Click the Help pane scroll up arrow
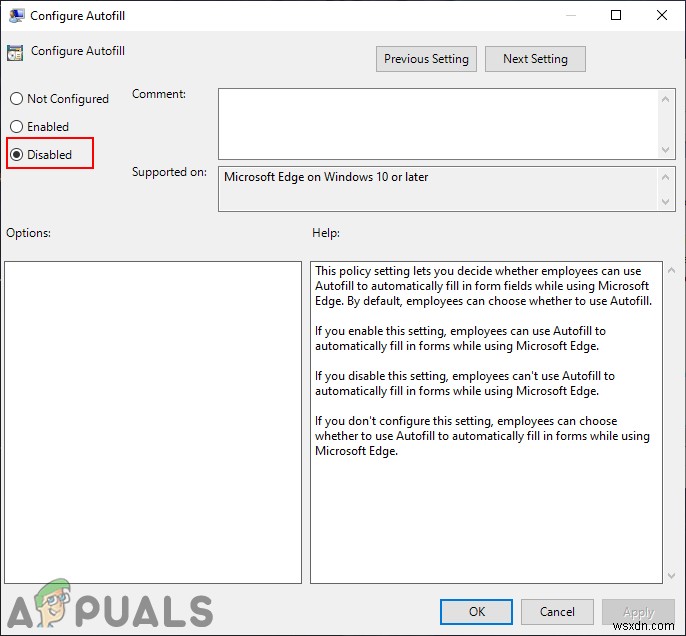 point(672,271)
